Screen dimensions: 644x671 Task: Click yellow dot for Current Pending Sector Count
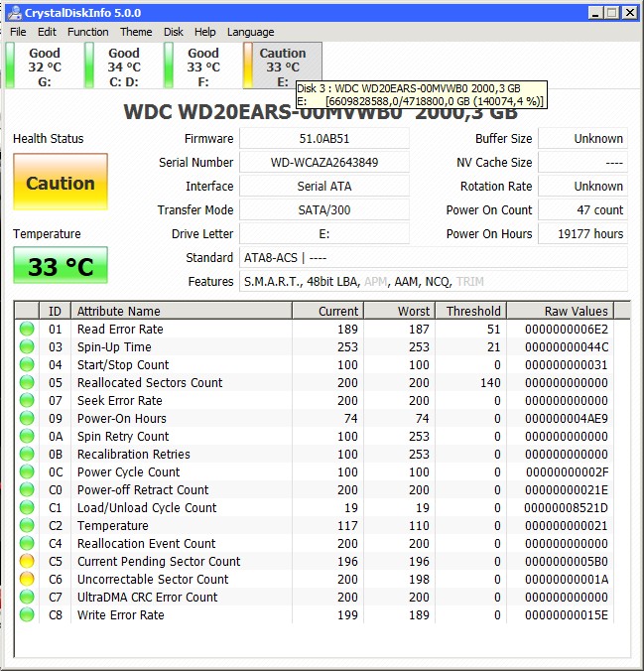point(27,561)
